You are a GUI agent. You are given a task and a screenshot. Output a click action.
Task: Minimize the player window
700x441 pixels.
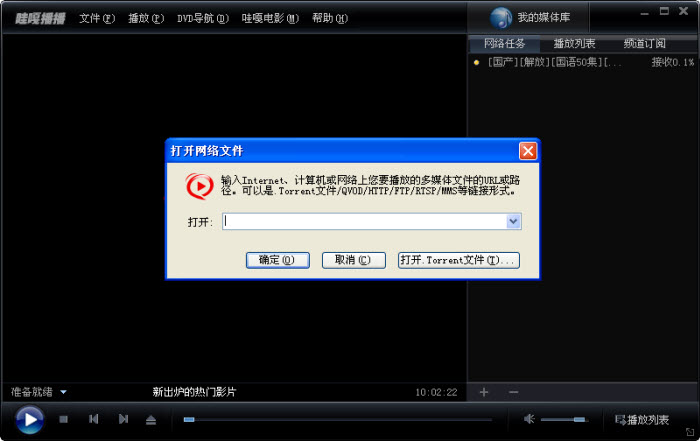pyautogui.click(x=644, y=12)
